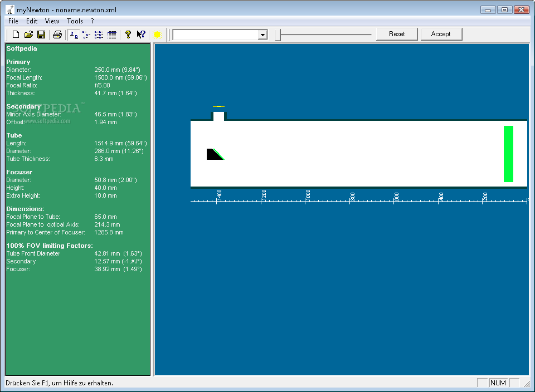
Task: Click Minor Axis Diameter value 46.5 mm
Action: [x=115, y=115]
